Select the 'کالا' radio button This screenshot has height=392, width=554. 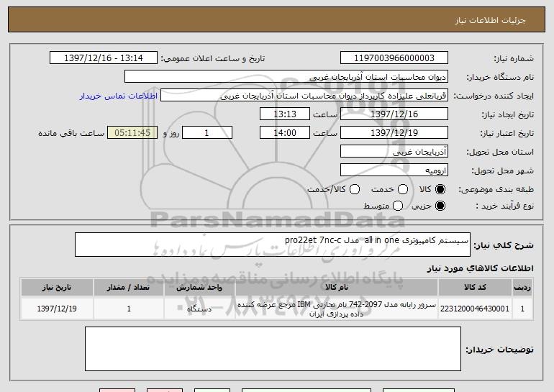point(440,189)
